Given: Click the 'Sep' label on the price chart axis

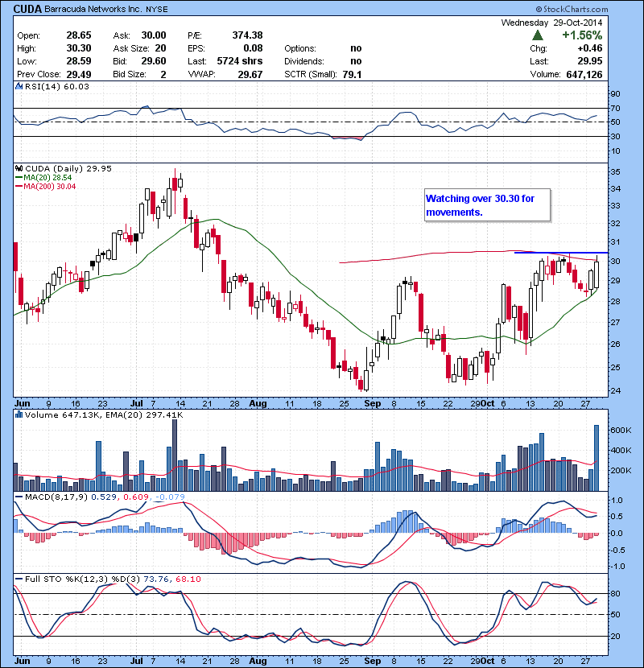Looking at the screenshot, I should click(x=373, y=403).
